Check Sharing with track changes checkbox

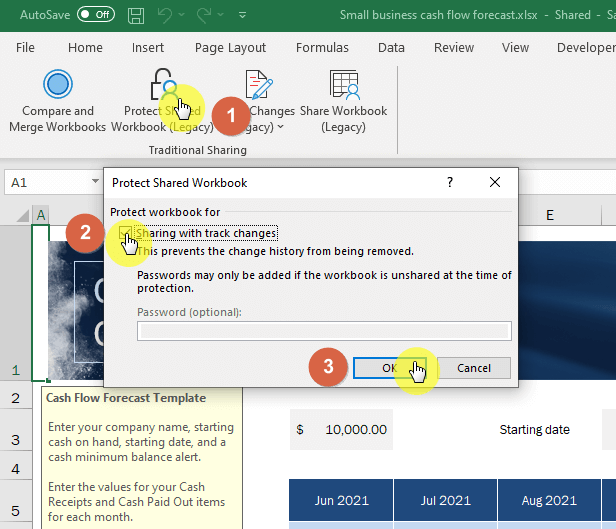coord(125,233)
